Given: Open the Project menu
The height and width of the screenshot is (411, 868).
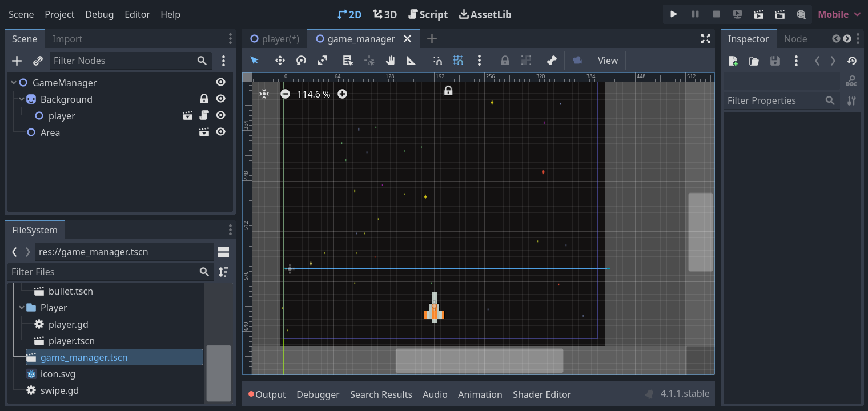Looking at the screenshot, I should tap(59, 14).
